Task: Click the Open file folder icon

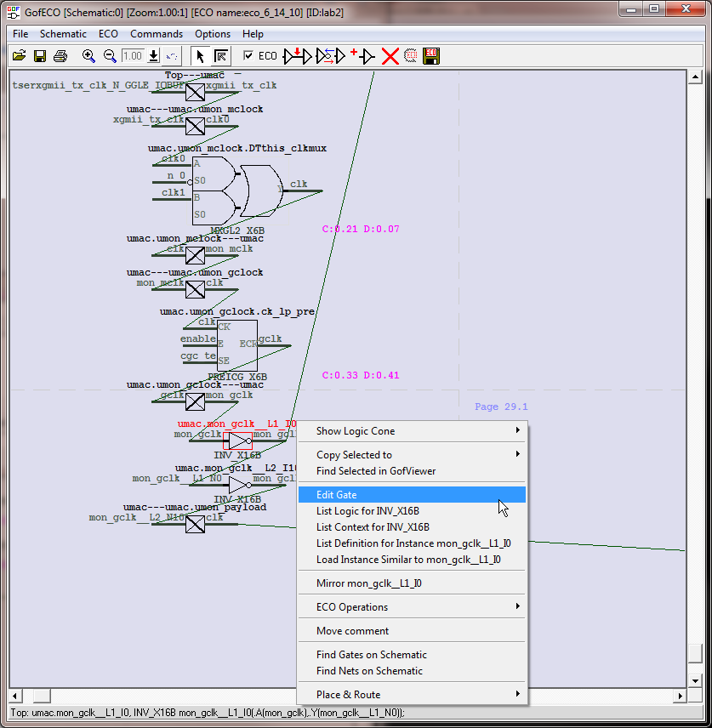Action: (19, 56)
